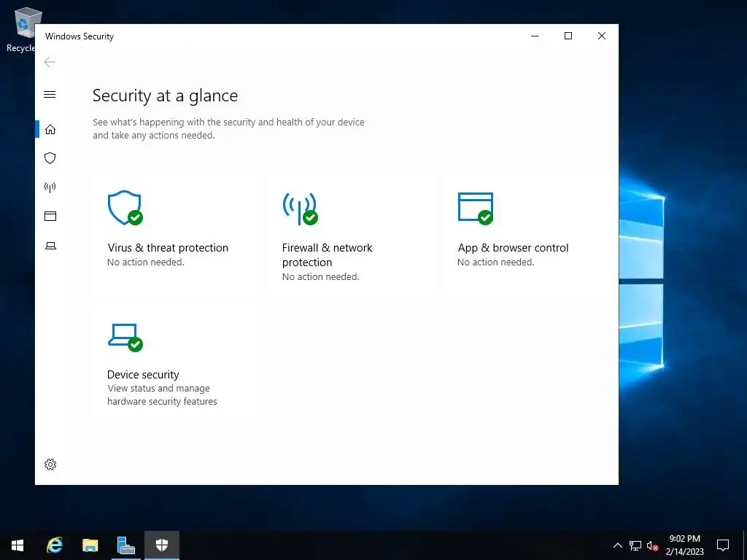Image resolution: width=747 pixels, height=560 pixels.
Task: Open Firewall & network protection sidebar icon
Action: pos(50,187)
